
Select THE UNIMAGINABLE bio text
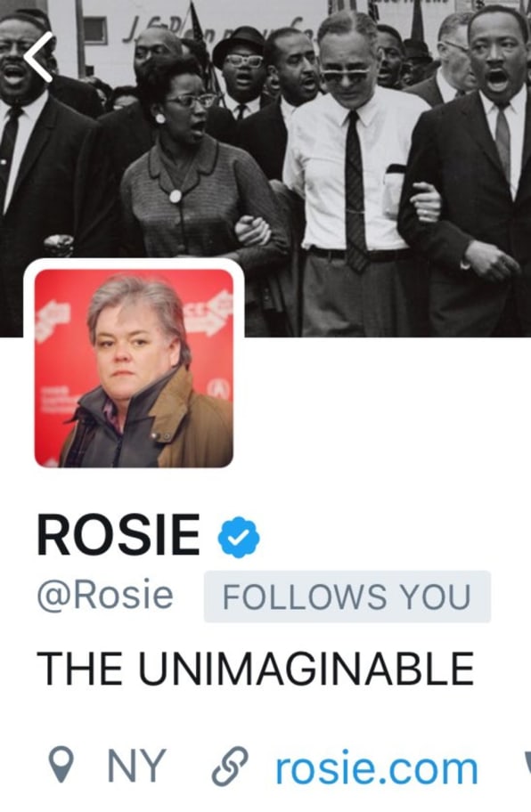point(256,668)
